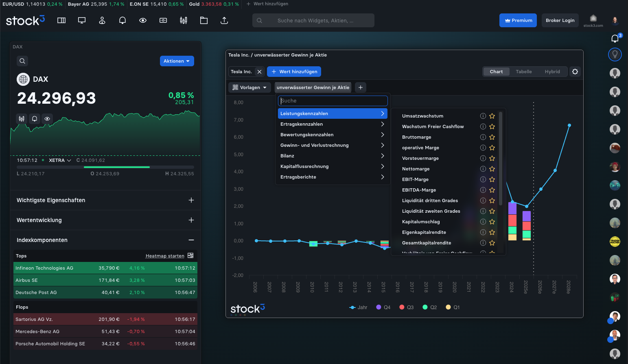Screen dimensions: 628x364
Task: Click the upload share icon in top toolbar
Action: click(224, 20)
